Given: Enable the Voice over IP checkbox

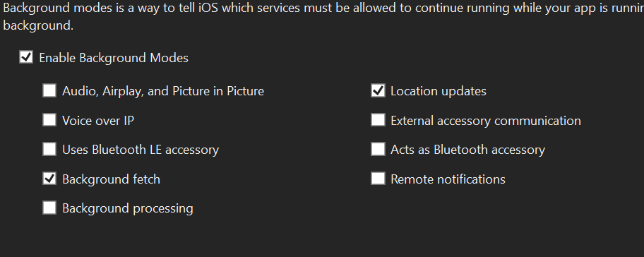Looking at the screenshot, I should [49, 120].
